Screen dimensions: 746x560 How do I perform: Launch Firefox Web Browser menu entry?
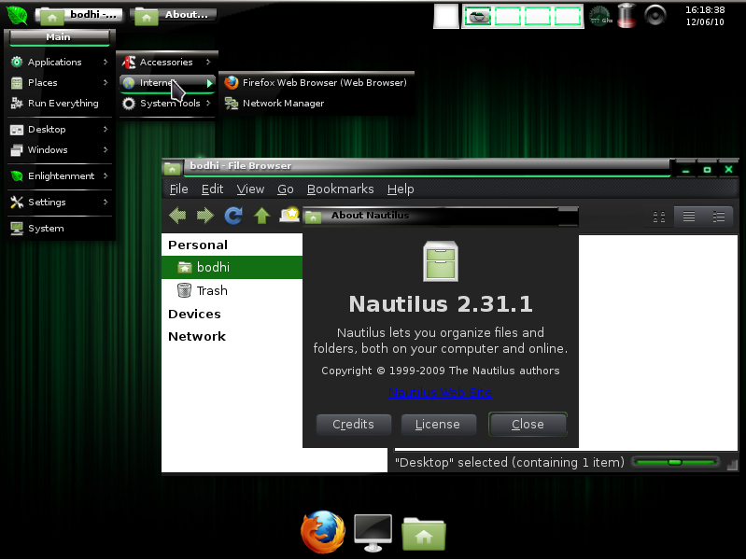(316, 82)
